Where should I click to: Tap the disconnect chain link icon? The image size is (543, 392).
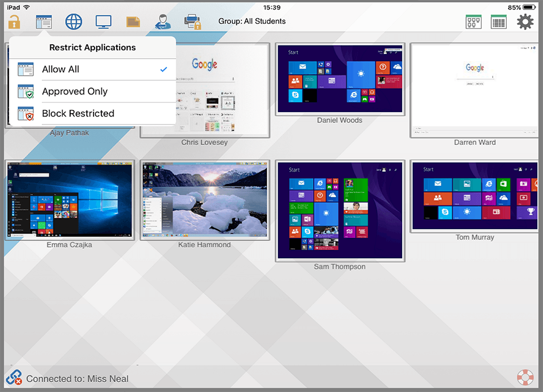point(14,377)
